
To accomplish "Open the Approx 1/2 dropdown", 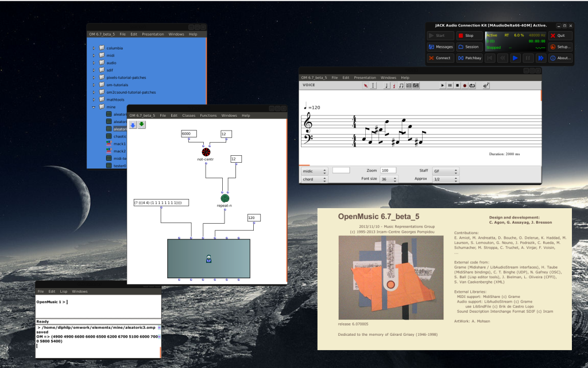I will pos(446,179).
